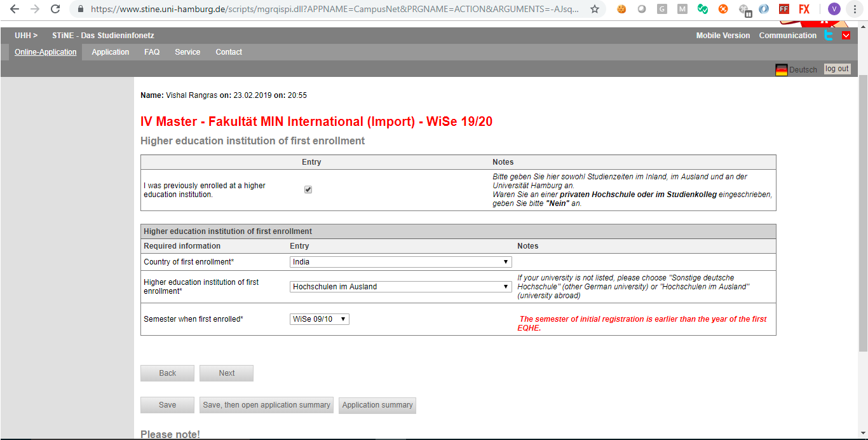Go to the Service menu item
This screenshot has width=868, height=440.
187,52
